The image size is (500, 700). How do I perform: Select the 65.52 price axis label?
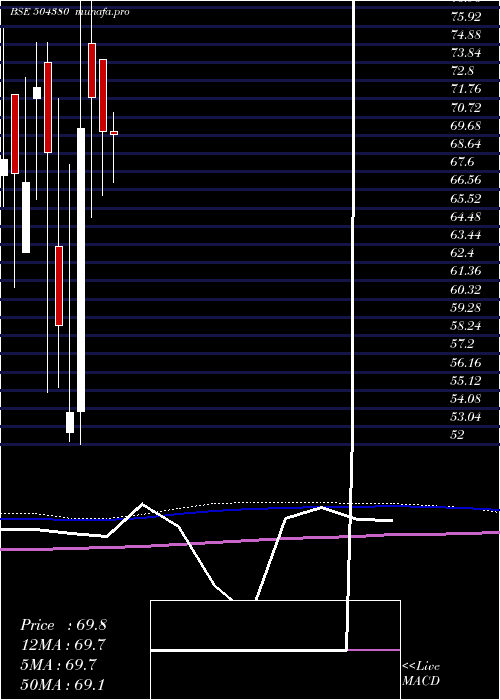[466, 199]
